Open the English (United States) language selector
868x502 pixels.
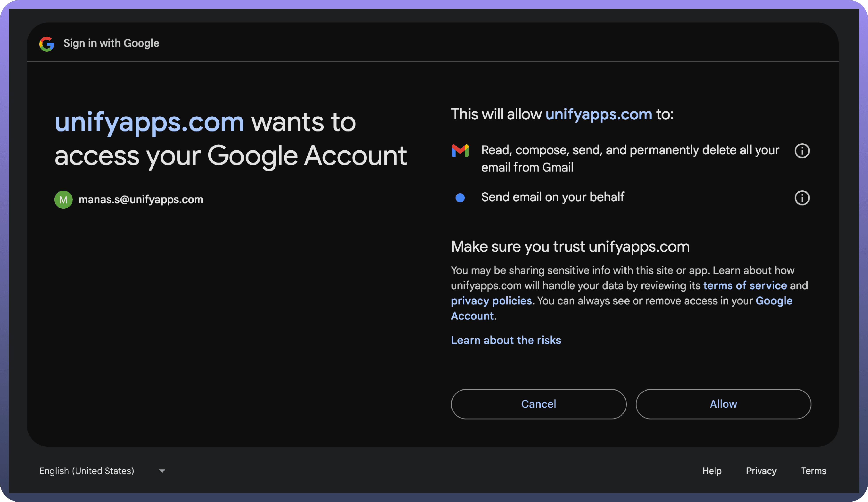pyautogui.click(x=87, y=471)
